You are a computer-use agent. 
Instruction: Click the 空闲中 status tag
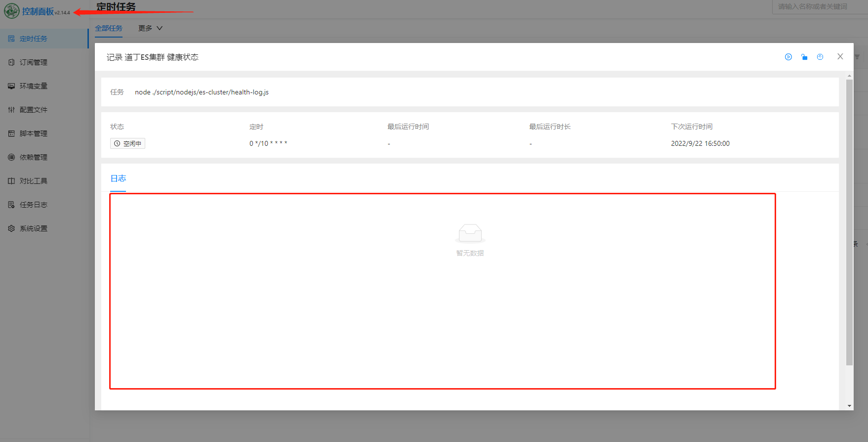tap(127, 143)
